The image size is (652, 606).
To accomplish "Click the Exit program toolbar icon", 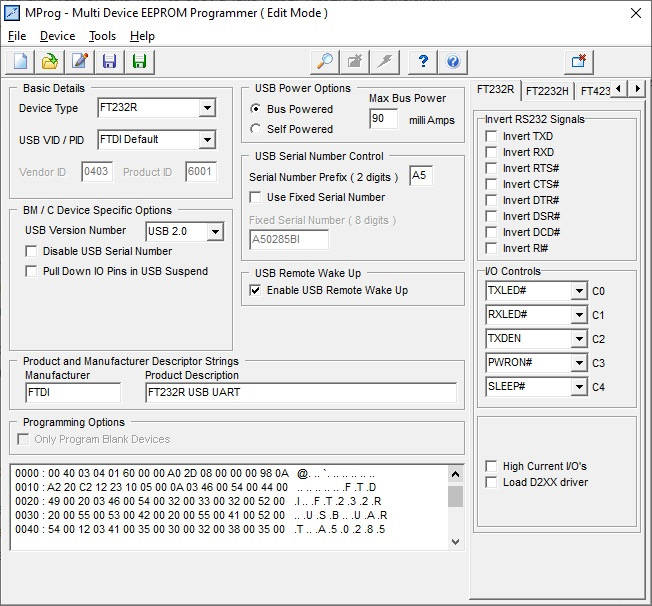I will click(579, 62).
